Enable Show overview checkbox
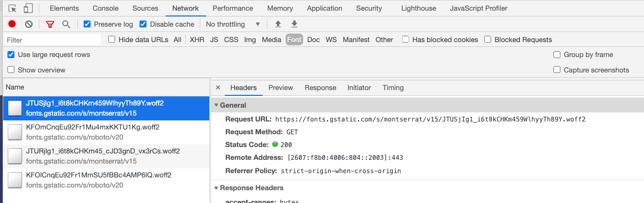Image resolution: width=644 pixels, height=203 pixels. 11,70
